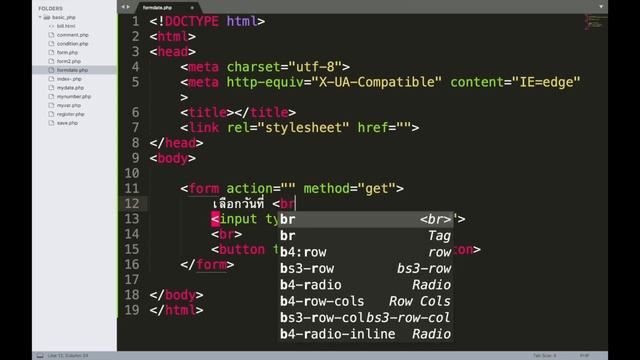Choose the b4-radio-inline completion entry
The height and width of the screenshot is (360, 640).
point(366,334)
